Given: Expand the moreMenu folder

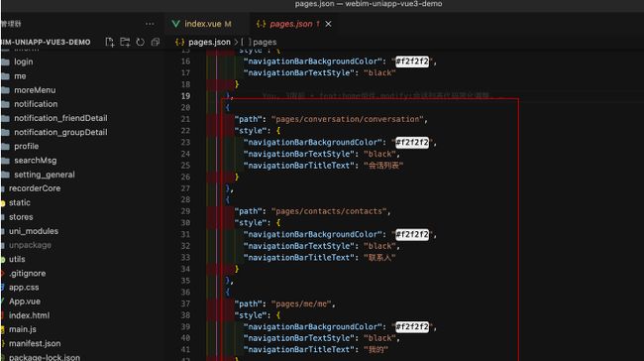Looking at the screenshot, I should (35, 90).
